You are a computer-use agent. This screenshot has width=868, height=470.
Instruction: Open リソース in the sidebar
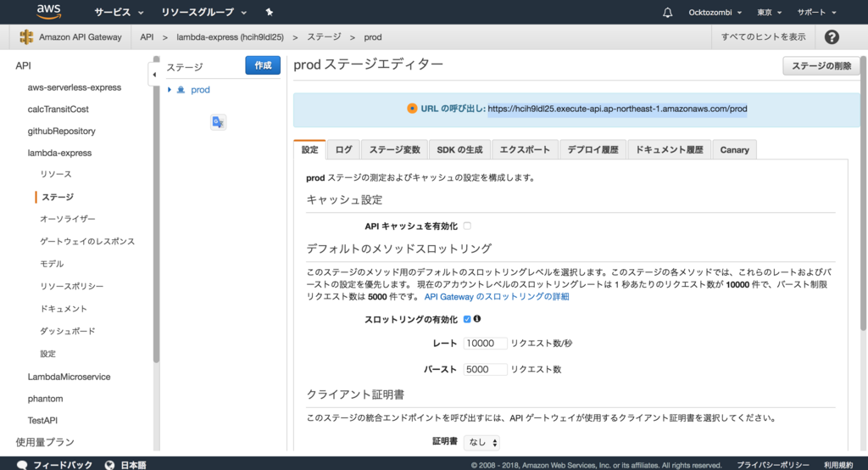[x=55, y=174]
